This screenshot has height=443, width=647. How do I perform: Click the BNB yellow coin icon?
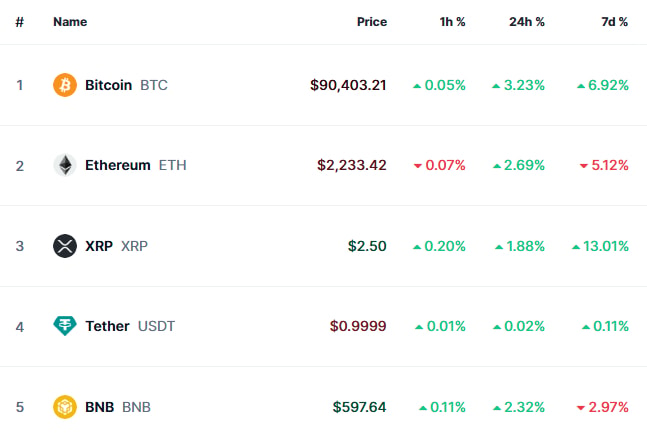(65, 407)
